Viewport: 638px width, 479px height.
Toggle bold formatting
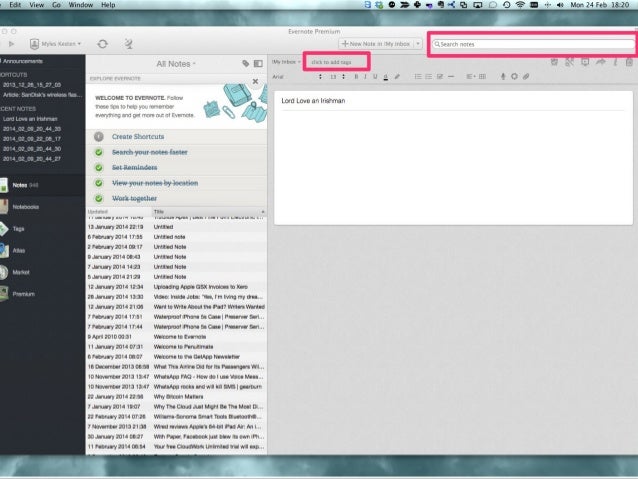pyautogui.click(x=356, y=77)
